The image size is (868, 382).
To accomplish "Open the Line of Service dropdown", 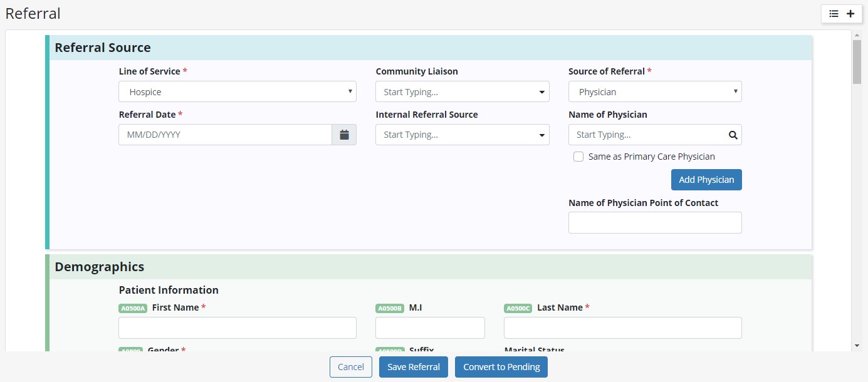I will pyautogui.click(x=237, y=92).
